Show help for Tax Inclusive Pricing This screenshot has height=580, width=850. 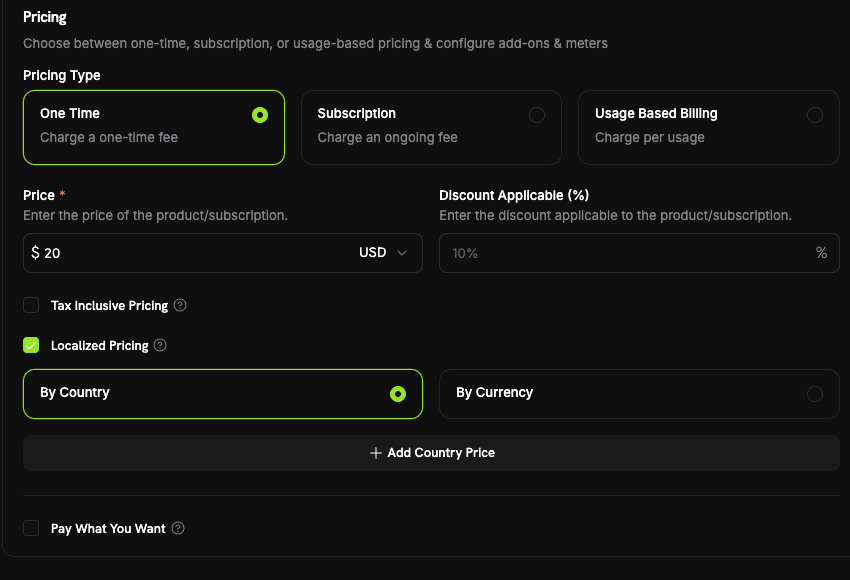pos(180,305)
